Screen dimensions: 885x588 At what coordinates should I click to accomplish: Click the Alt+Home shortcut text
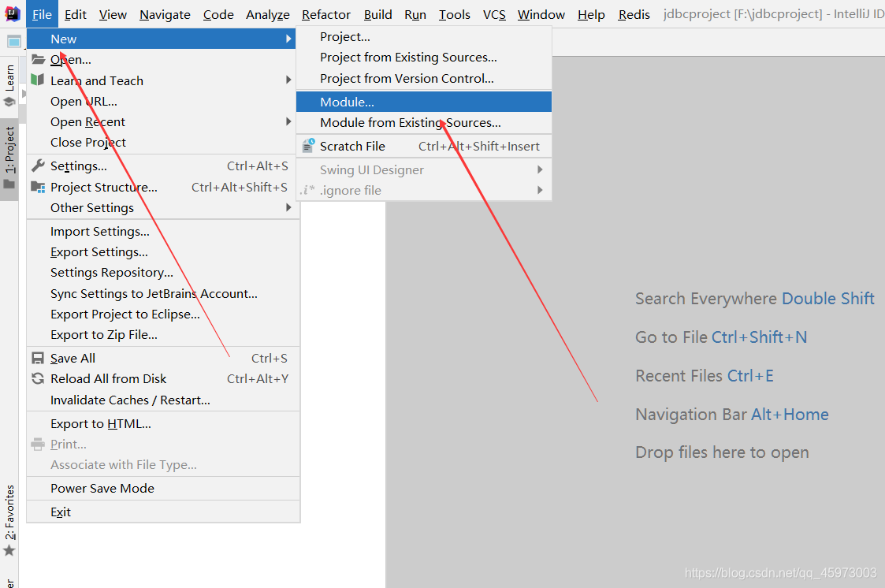tap(790, 414)
